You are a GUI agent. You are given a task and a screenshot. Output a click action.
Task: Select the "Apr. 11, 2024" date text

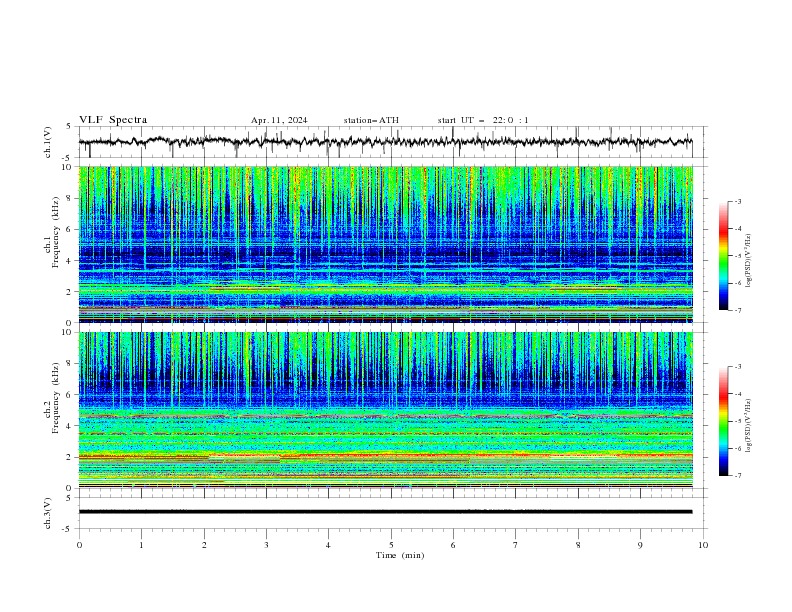[279, 120]
